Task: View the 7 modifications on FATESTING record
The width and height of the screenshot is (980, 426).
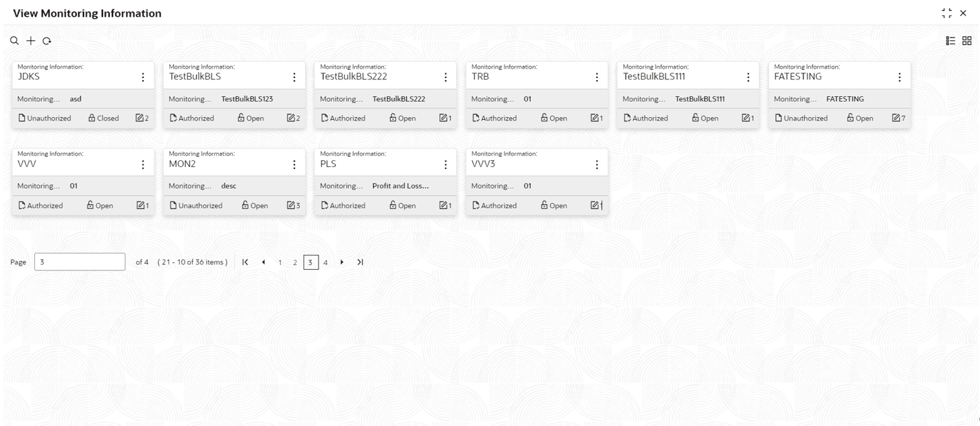Action: pos(896,118)
